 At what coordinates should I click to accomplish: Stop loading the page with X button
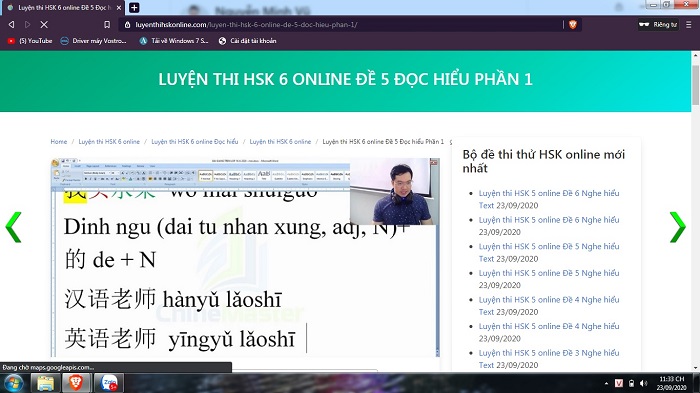(x=44, y=25)
